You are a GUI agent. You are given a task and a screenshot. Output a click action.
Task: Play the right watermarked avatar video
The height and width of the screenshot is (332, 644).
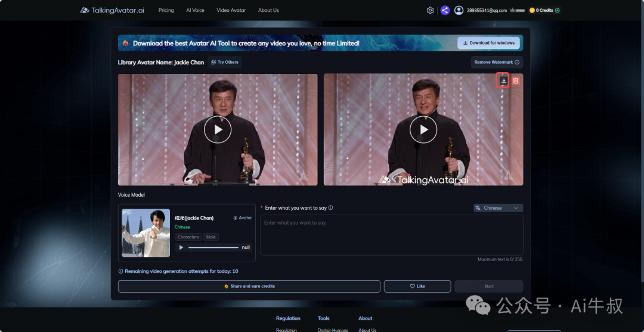pyautogui.click(x=423, y=130)
